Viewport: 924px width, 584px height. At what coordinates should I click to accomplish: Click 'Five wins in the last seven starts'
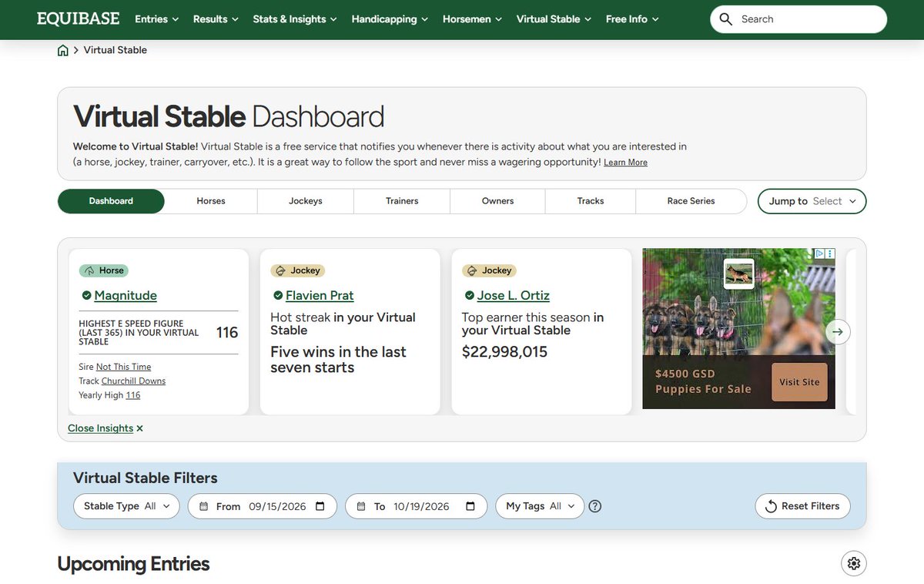(338, 360)
